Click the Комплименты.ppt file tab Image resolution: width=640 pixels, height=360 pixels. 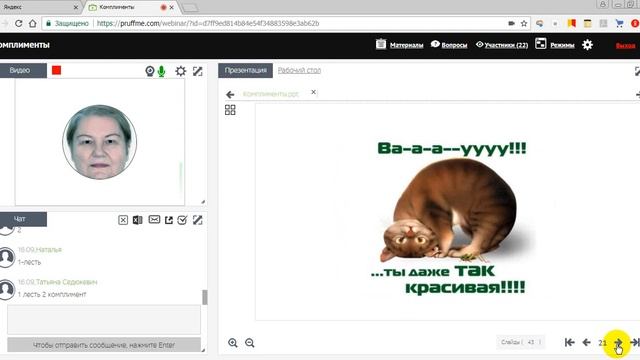[271, 94]
